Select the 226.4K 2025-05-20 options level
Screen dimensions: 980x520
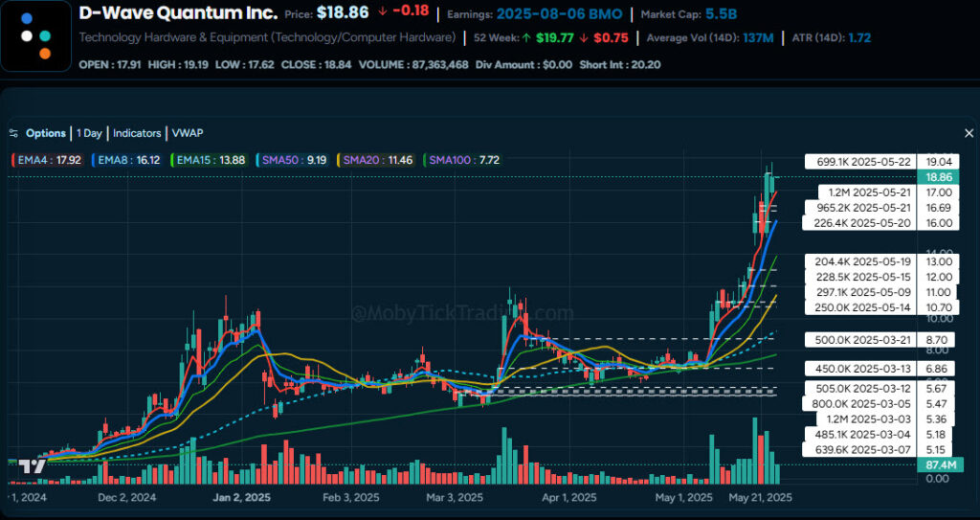pyautogui.click(x=859, y=223)
